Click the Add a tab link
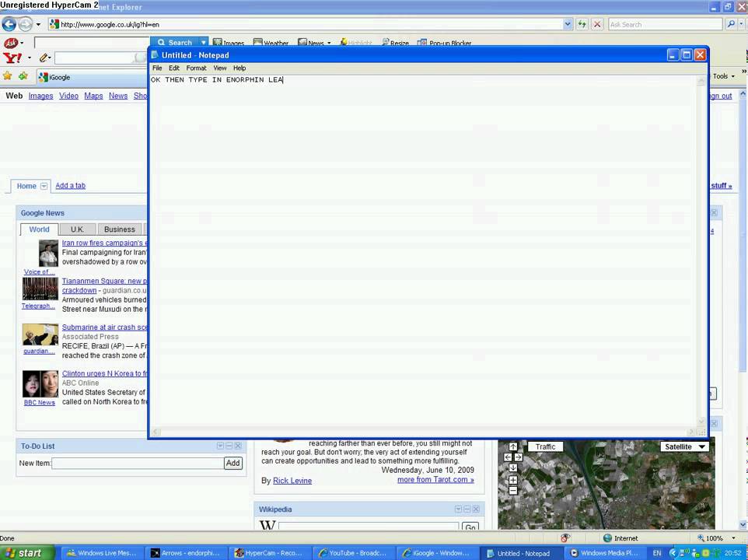 (x=70, y=186)
